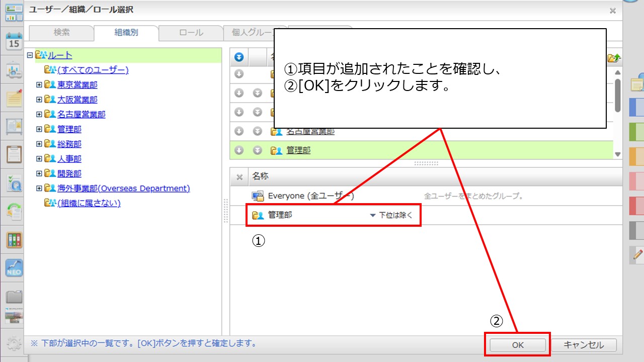Click the 名称 column header
The image size is (644, 362).
click(261, 177)
